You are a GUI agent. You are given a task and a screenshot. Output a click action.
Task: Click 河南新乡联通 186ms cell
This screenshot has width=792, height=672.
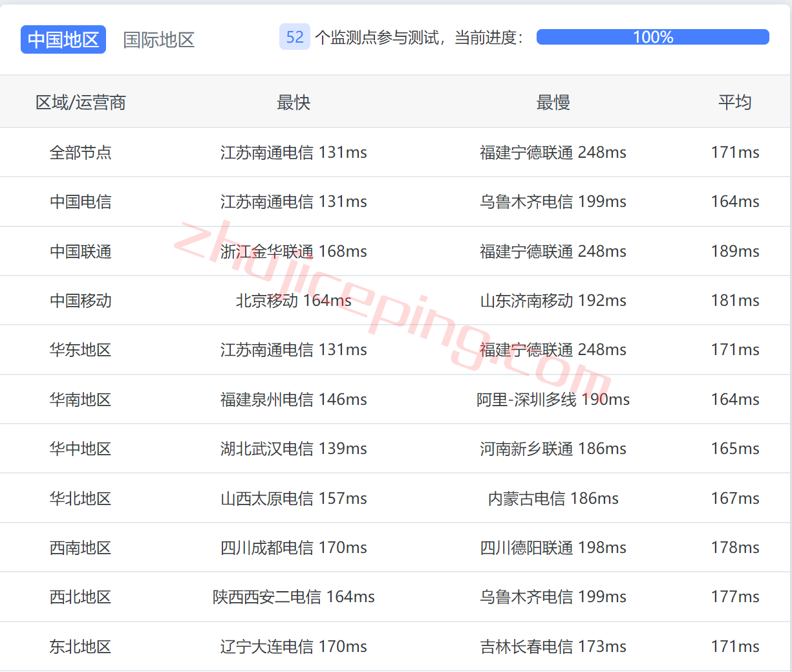click(553, 448)
